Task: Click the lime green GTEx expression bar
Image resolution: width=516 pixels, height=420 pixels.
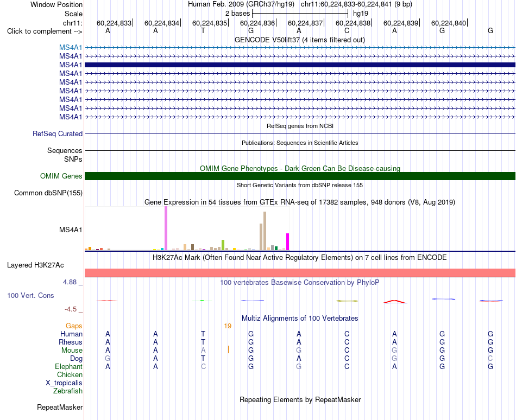Action: click(x=223, y=245)
